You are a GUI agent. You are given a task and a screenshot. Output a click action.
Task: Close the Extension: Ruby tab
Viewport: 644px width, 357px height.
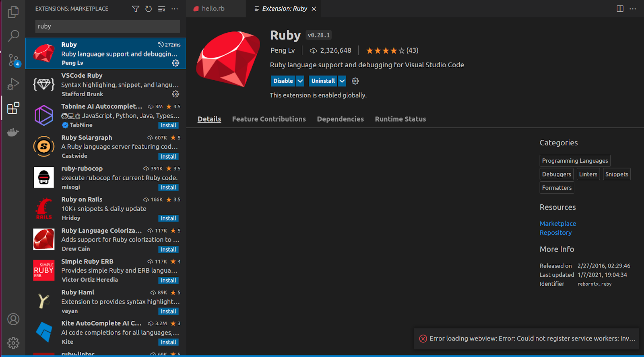pos(314,9)
